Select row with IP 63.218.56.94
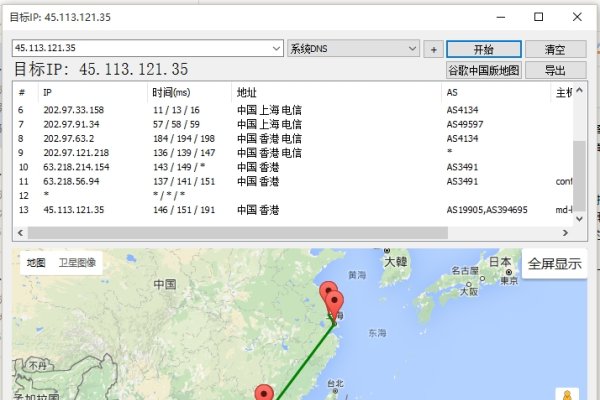Screen dimensions: 600x400 tap(293, 181)
